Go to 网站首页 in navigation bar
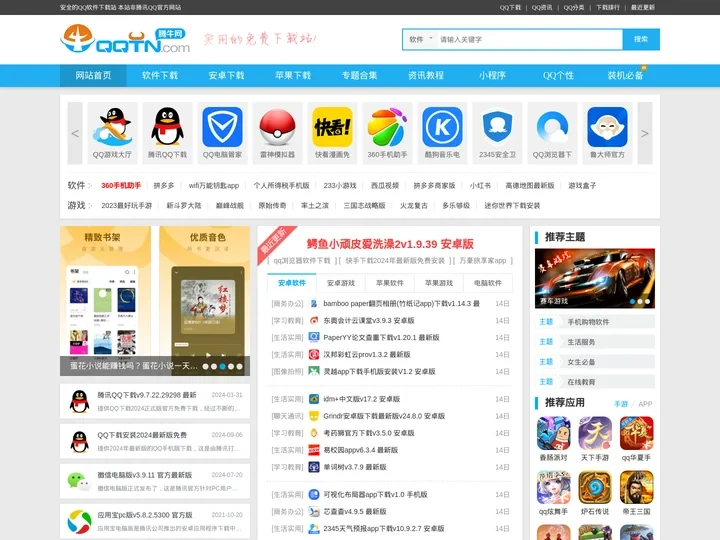720x540 pixels. pyautogui.click(x=93, y=76)
